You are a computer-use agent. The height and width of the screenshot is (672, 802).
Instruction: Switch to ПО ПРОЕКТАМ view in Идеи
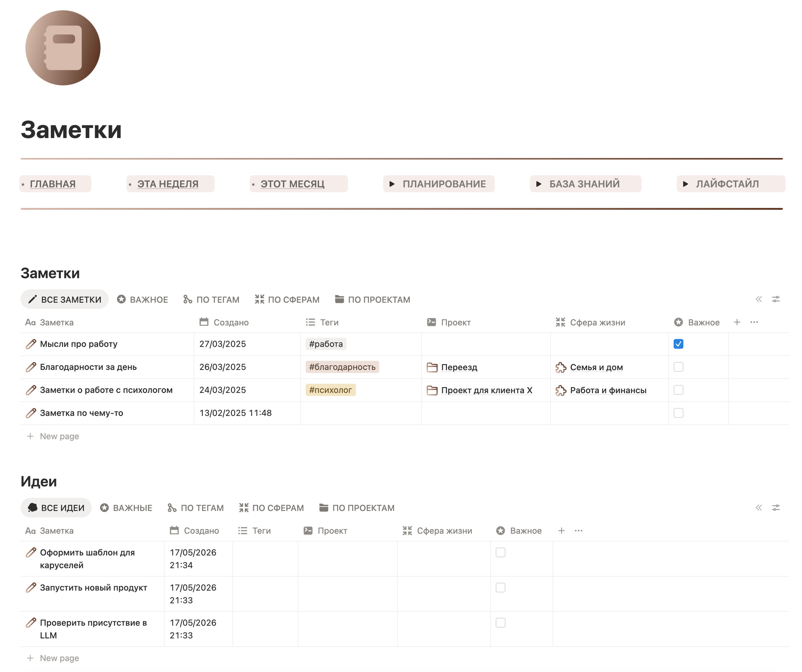(357, 508)
